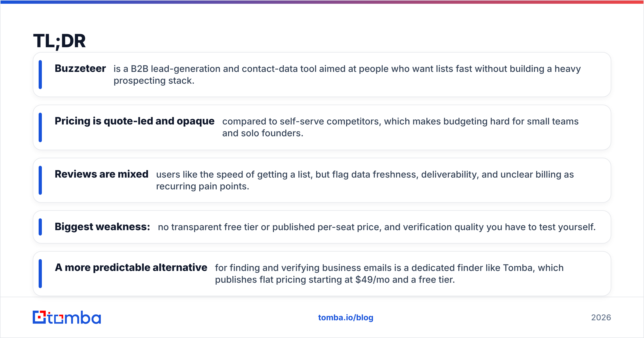Screen dimensions: 644x338
Task: Click the blue bar beside alternative card
Action: coord(40,274)
